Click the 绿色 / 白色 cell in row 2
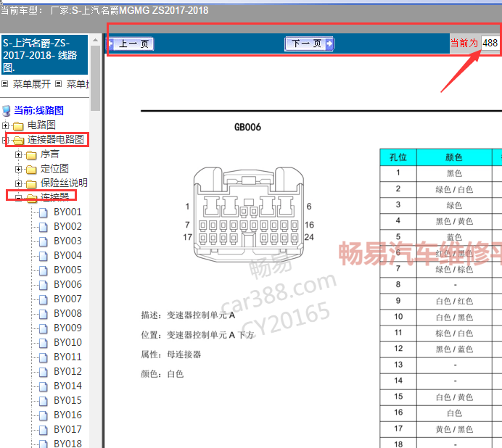Viewport: 502px width, 448px height. [454, 190]
